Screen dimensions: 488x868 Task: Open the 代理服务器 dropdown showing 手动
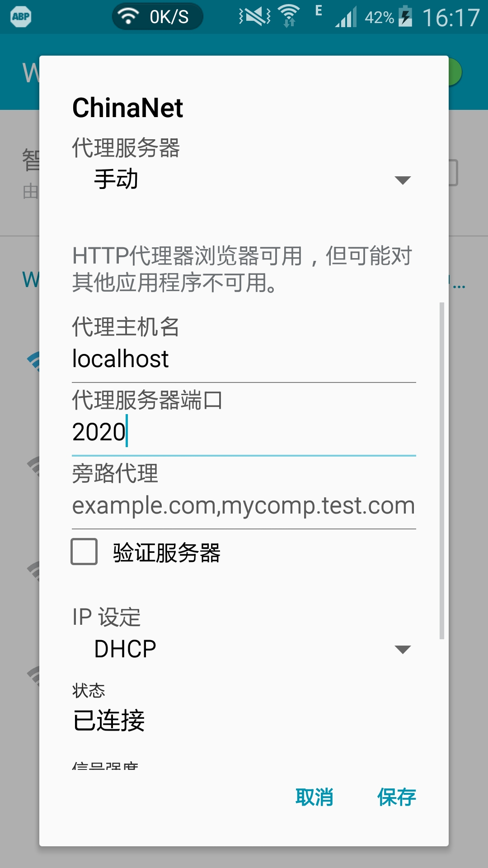tap(244, 179)
